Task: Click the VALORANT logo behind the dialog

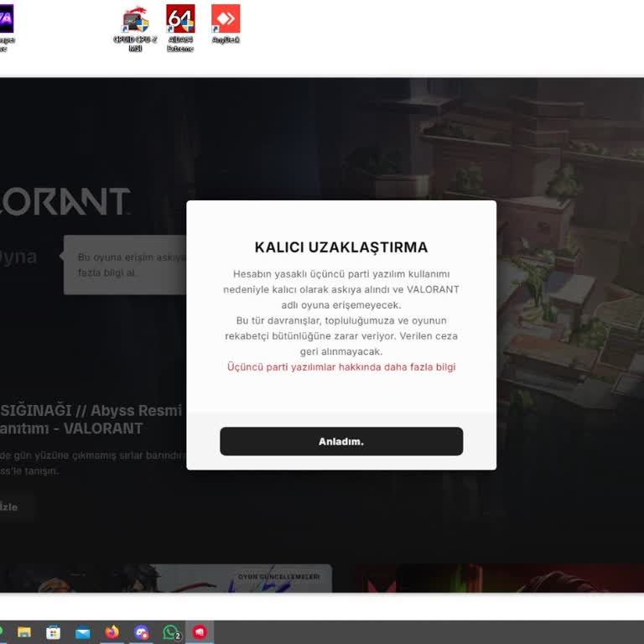Action: tap(65, 201)
